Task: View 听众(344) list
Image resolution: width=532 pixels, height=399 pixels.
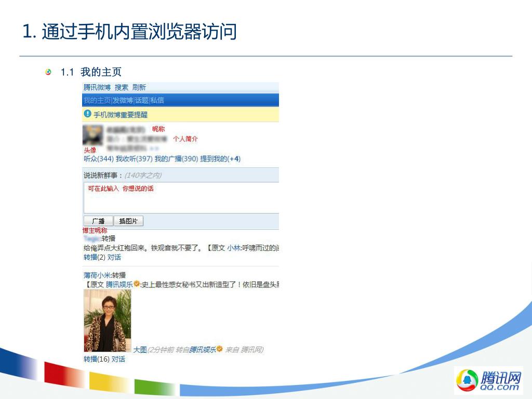Action: pos(98,159)
